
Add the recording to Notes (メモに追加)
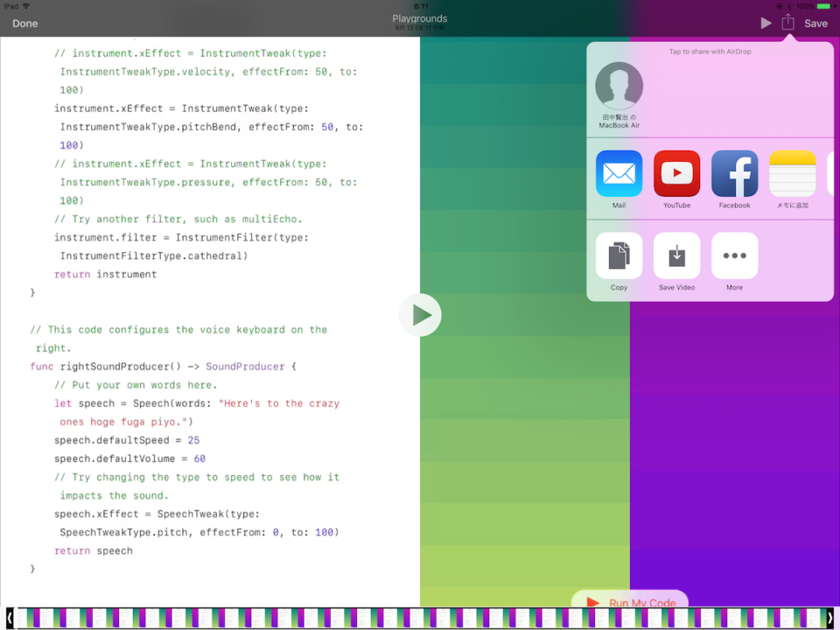(x=792, y=175)
